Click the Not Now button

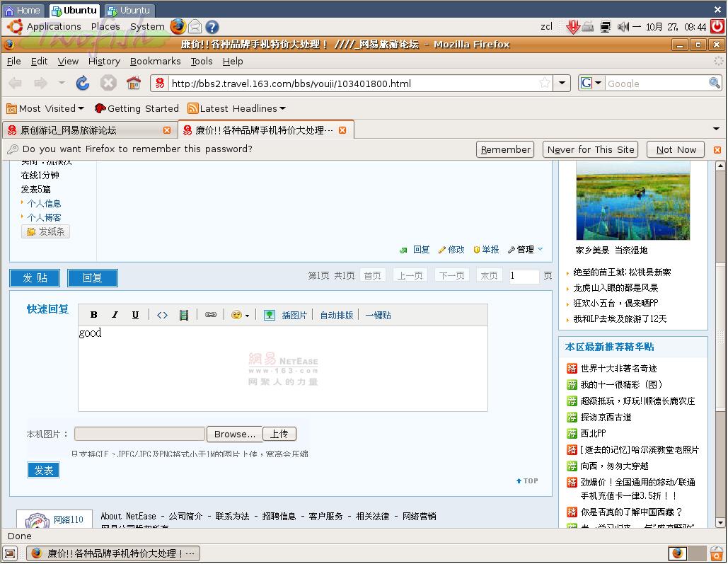click(x=676, y=149)
